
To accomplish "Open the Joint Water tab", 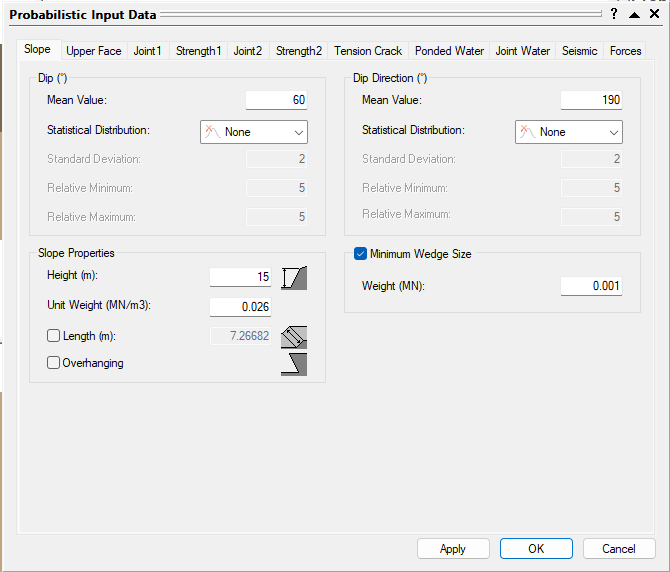I will click(523, 51).
